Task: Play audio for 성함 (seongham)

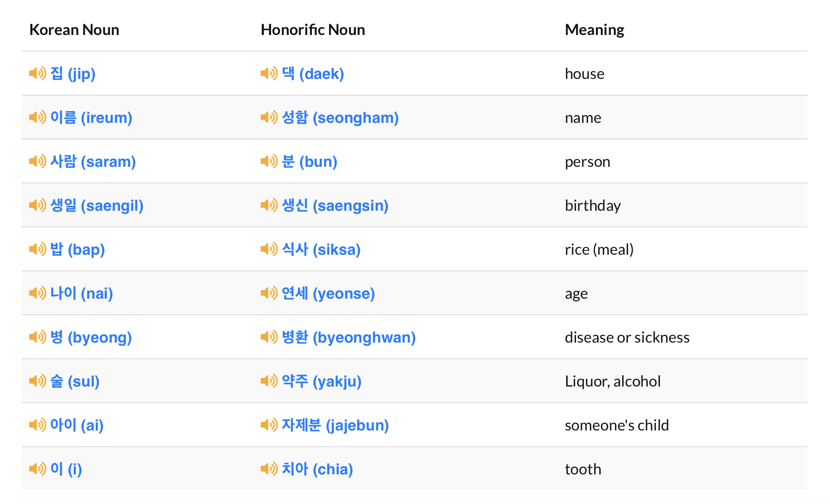Action: click(x=268, y=117)
